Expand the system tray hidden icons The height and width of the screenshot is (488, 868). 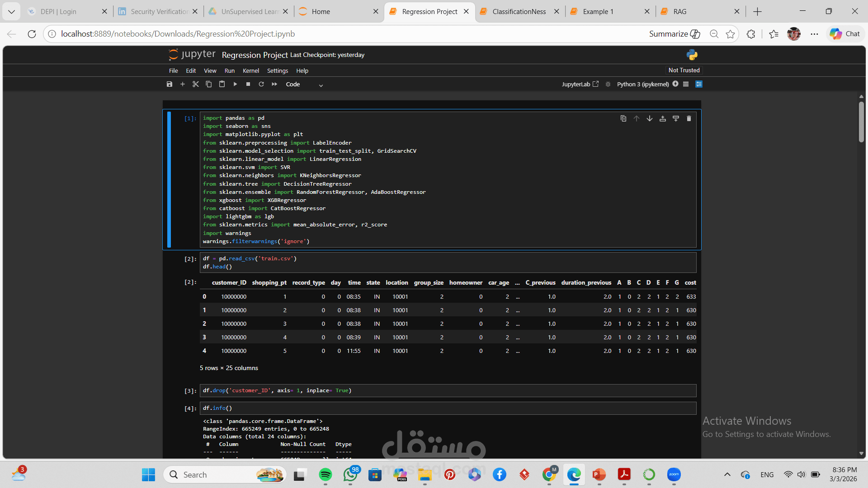[x=727, y=474]
